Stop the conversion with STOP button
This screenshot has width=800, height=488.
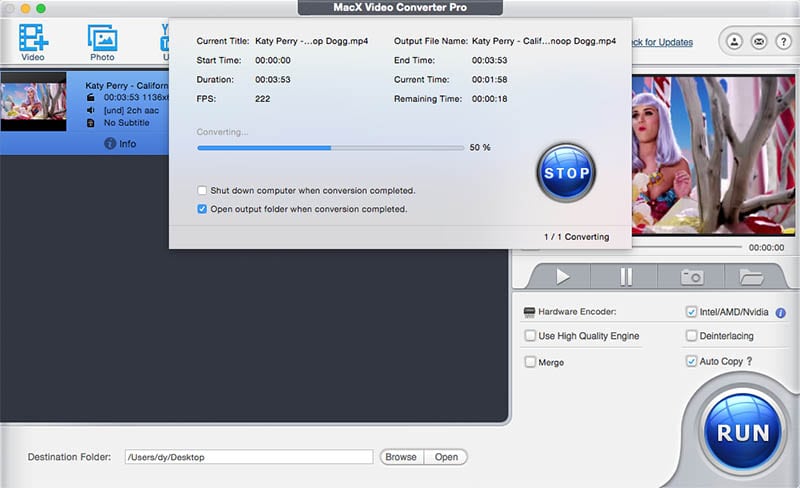pos(566,173)
